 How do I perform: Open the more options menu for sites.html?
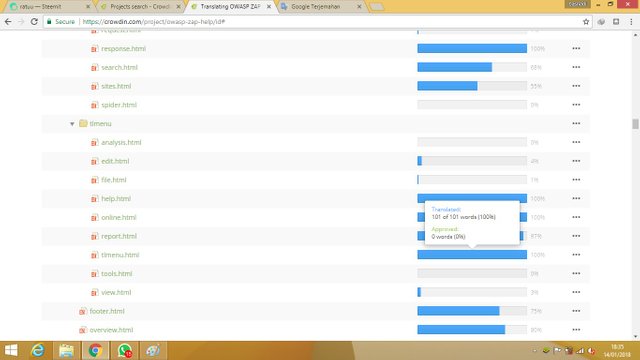coord(576,86)
